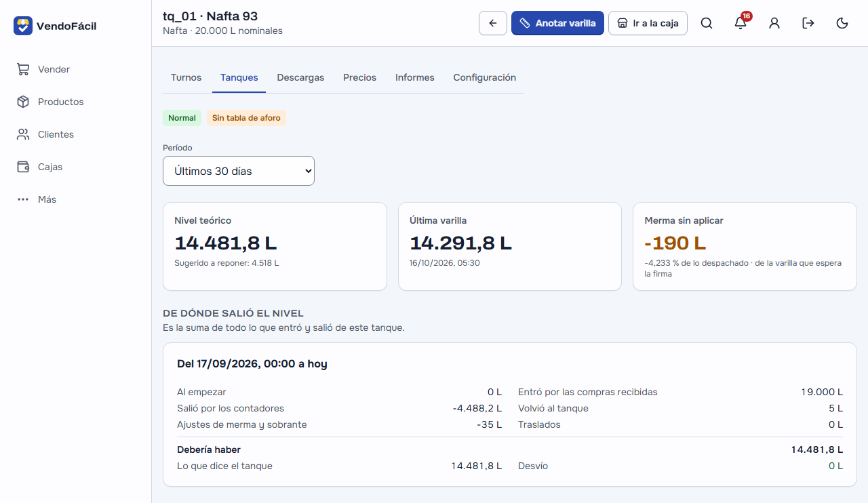
Task: Open Vender from the cart icon
Action: tap(23, 69)
